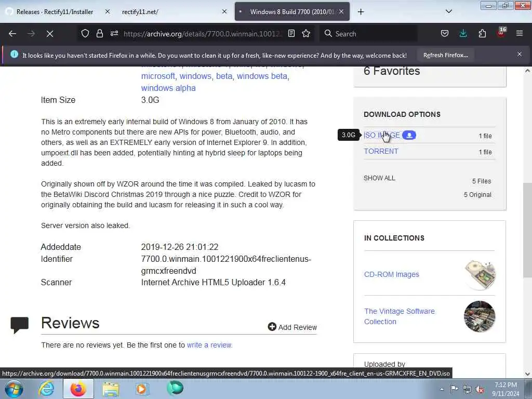The height and width of the screenshot is (399, 532).
Task: Open the beta tag link
Action: tap(224, 76)
